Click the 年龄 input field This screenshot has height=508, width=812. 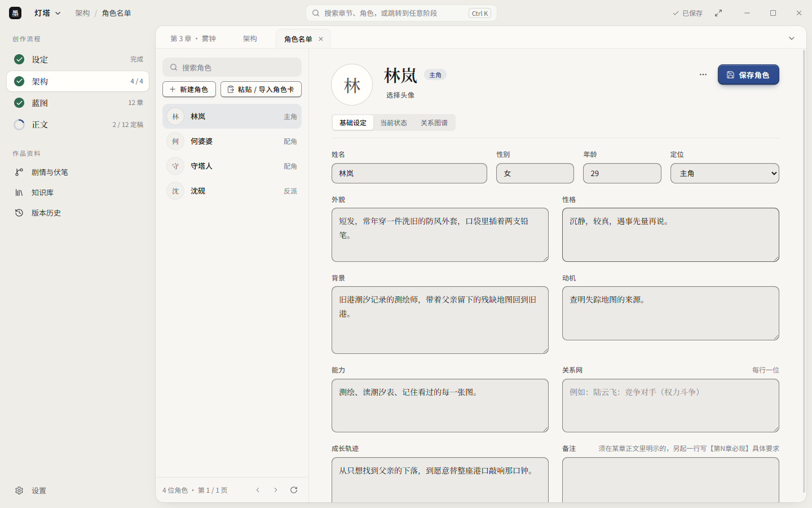point(622,173)
